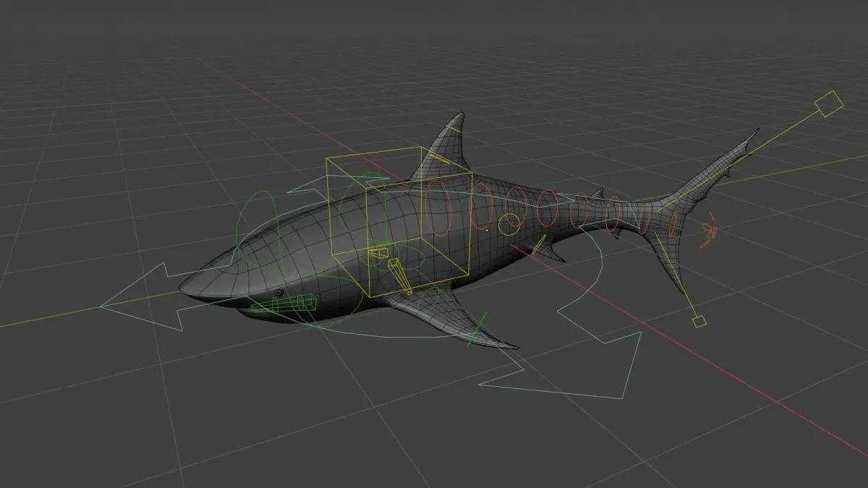Select the green line marker at the pectoral fin tip
The width and height of the screenshot is (868, 488).
478,329
